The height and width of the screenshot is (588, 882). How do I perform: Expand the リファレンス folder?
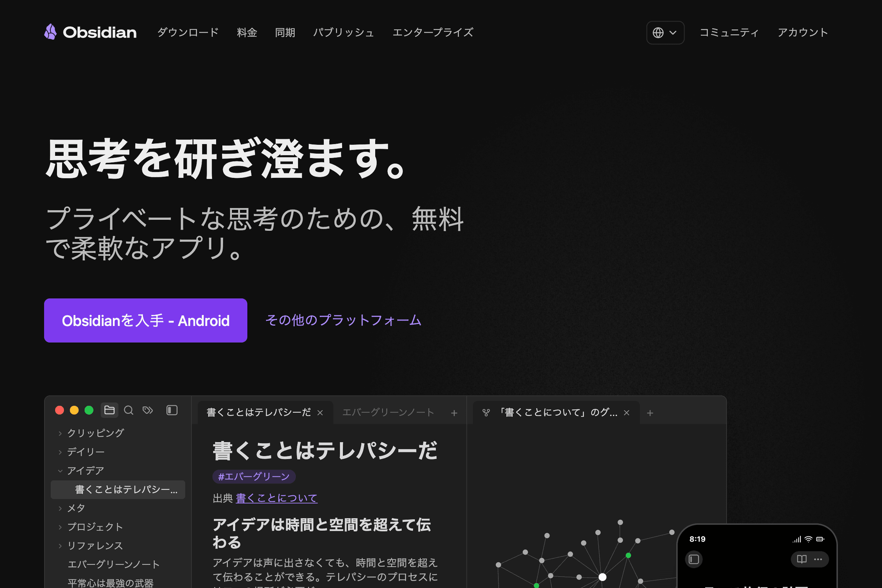pyautogui.click(x=90, y=546)
